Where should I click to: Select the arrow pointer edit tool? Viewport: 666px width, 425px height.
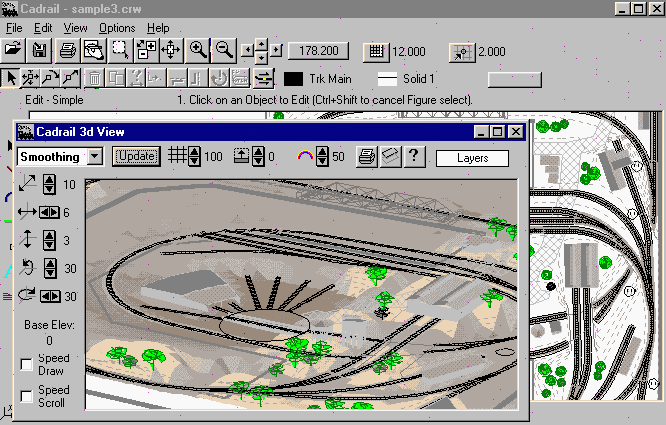tap(10, 78)
